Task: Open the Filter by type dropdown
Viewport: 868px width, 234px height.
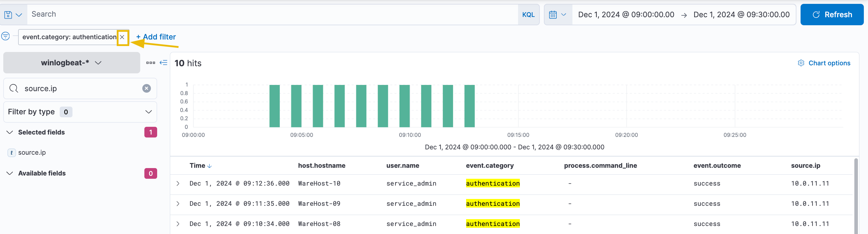Action: pos(80,112)
